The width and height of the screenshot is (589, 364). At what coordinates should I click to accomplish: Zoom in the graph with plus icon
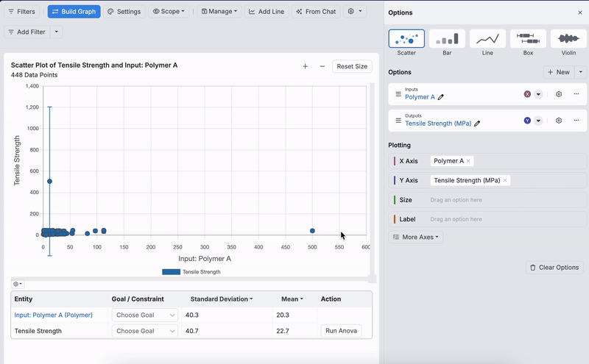pyautogui.click(x=306, y=67)
